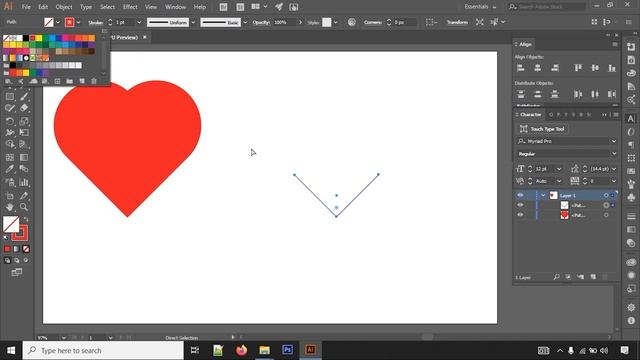640x360 pixels.
Task: Select the Paintbrush tool
Action: (24, 97)
